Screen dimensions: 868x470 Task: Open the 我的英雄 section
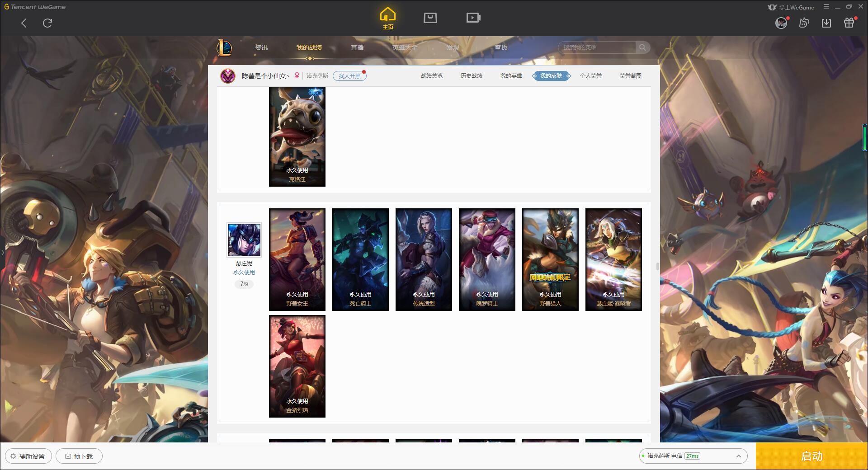511,76
